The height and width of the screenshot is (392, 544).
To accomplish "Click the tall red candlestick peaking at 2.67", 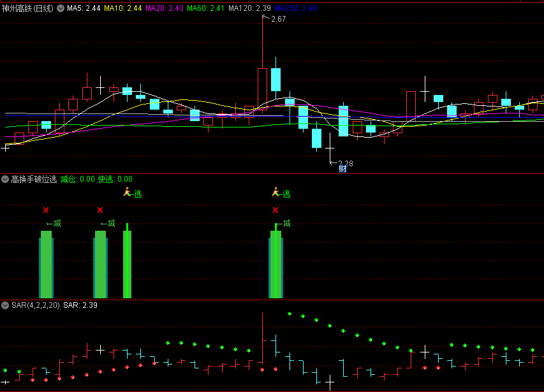I will coord(262,89).
